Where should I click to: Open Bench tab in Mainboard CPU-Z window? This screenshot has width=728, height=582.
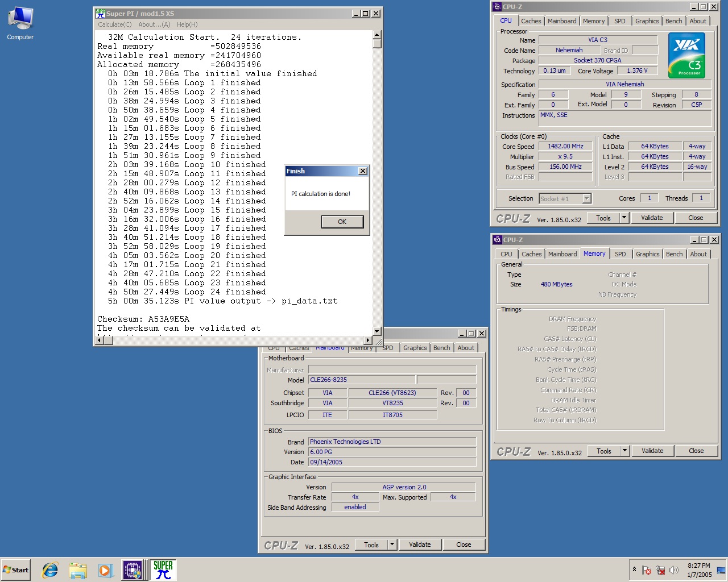(x=442, y=348)
